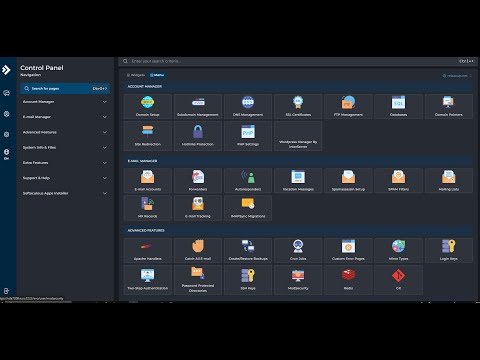The height and width of the screenshot is (360, 480).
Task: Expand Support & Help section
Action: coord(65,178)
